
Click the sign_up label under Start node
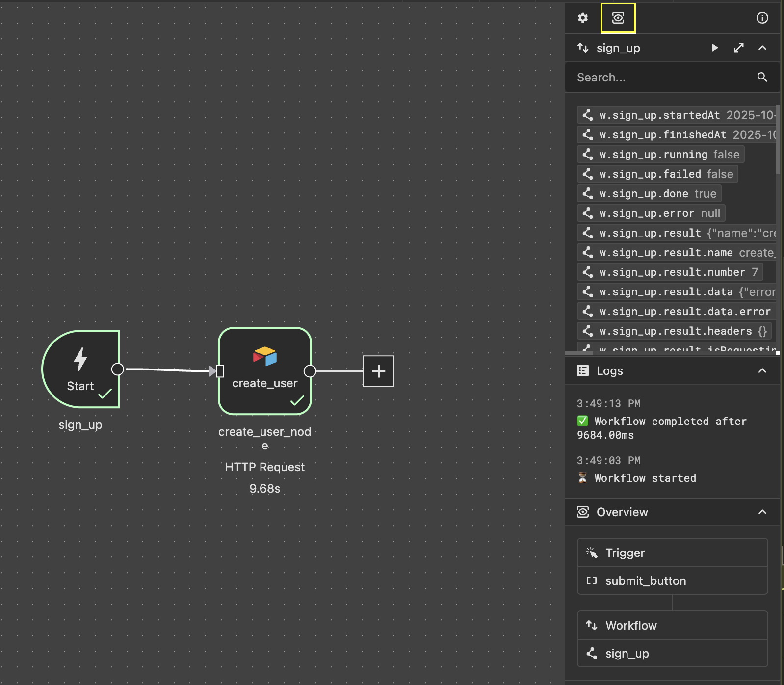pos(80,425)
